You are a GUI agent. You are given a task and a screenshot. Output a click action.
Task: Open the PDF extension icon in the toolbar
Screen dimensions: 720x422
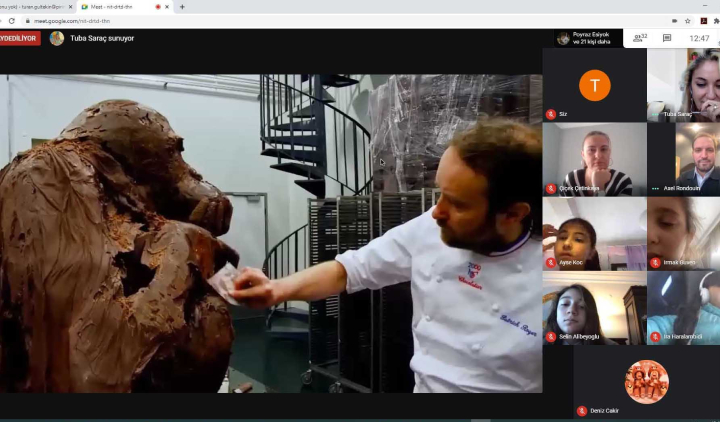coord(703,21)
